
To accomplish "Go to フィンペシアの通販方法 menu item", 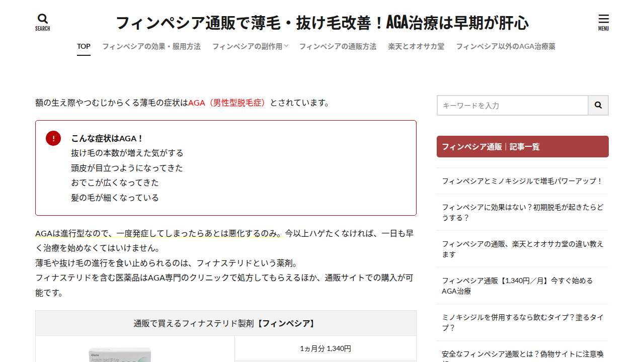I will point(338,46).
